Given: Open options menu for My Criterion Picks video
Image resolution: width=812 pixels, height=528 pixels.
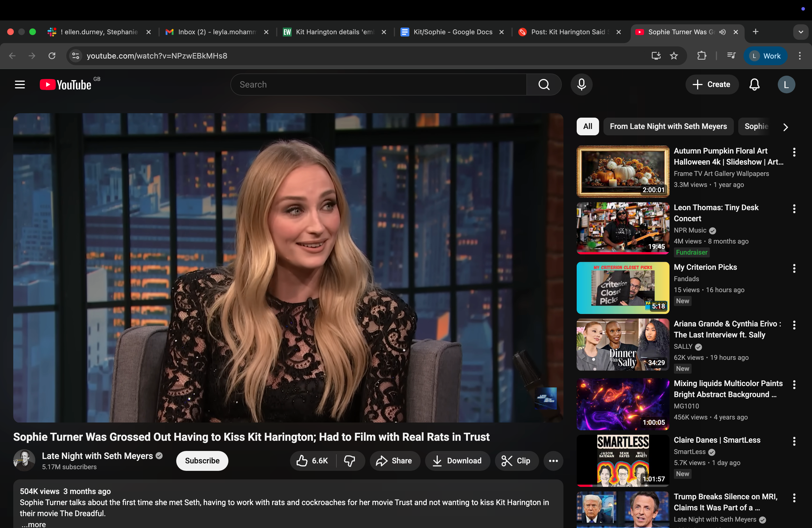Looking at the screenshot, I should 794,268.
